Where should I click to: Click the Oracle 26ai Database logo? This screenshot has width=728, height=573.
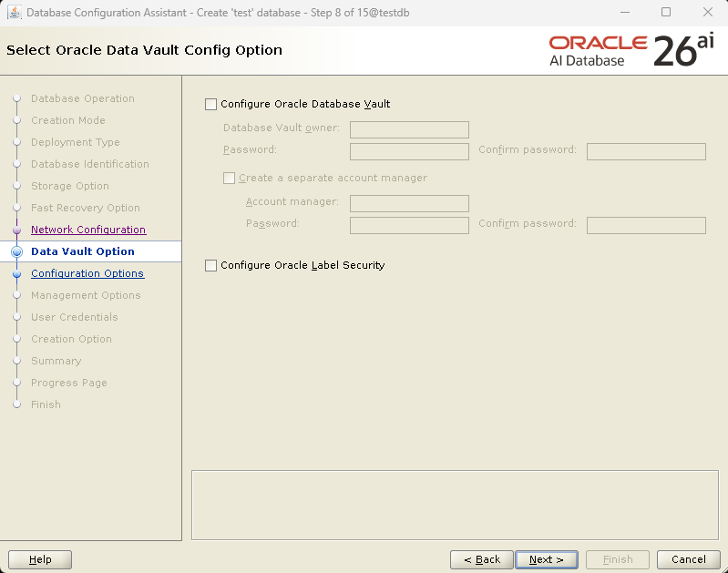click(631, 51)
